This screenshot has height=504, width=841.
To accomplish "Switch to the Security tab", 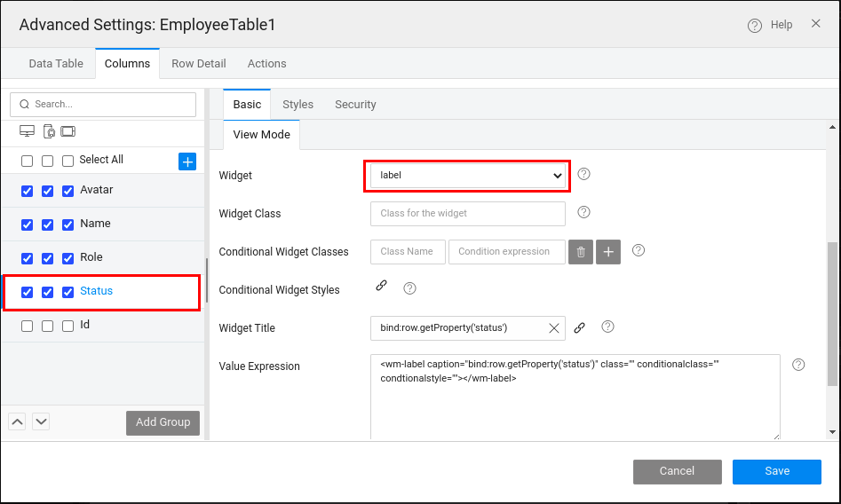I will pyautogui.click(x=355, y=105).
